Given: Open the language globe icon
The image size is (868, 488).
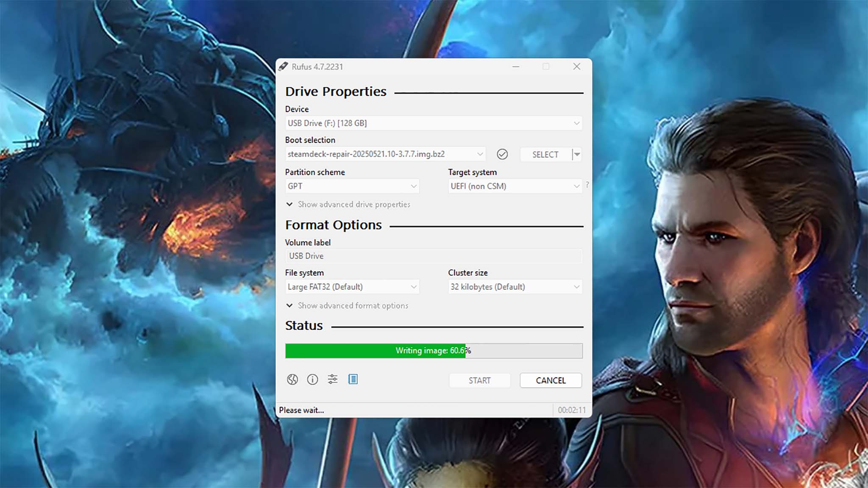Looking at the screenshot, I should click(x=292, y=380).
